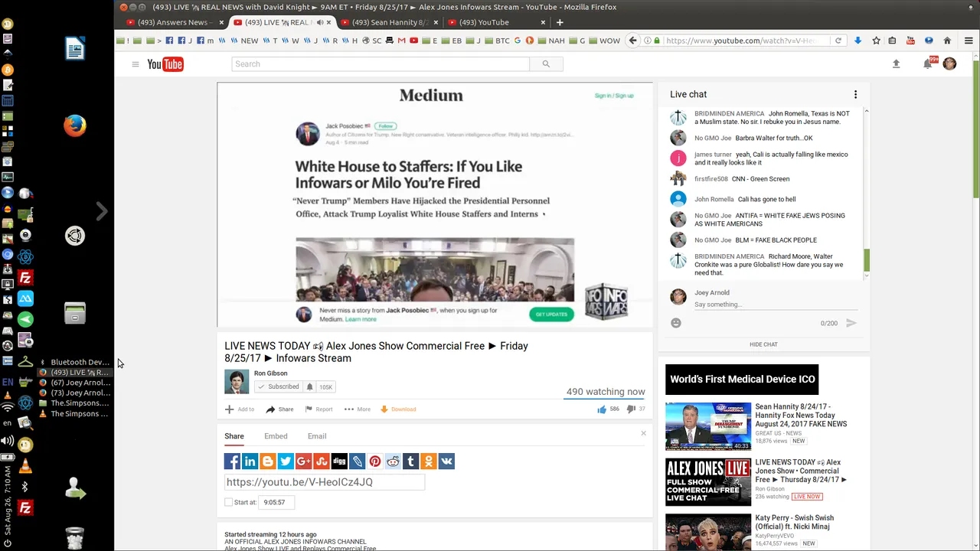Open the YouTube guide hamburger menu

[136, 64]
